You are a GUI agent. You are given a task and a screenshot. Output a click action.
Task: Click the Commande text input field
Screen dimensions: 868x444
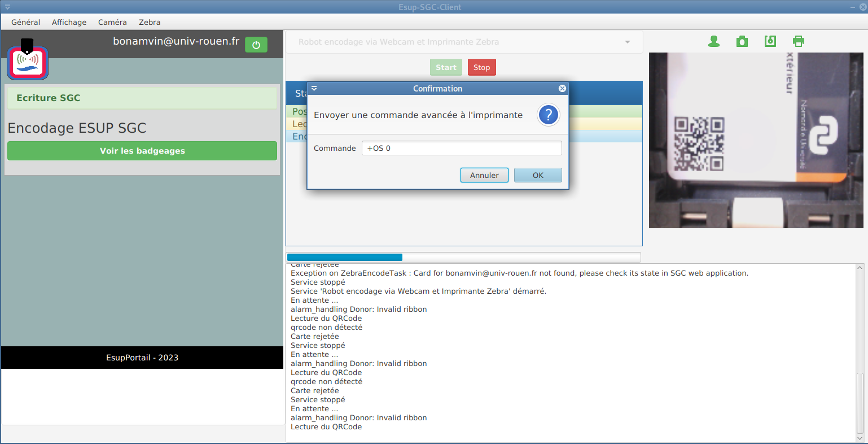coord(461,148)
